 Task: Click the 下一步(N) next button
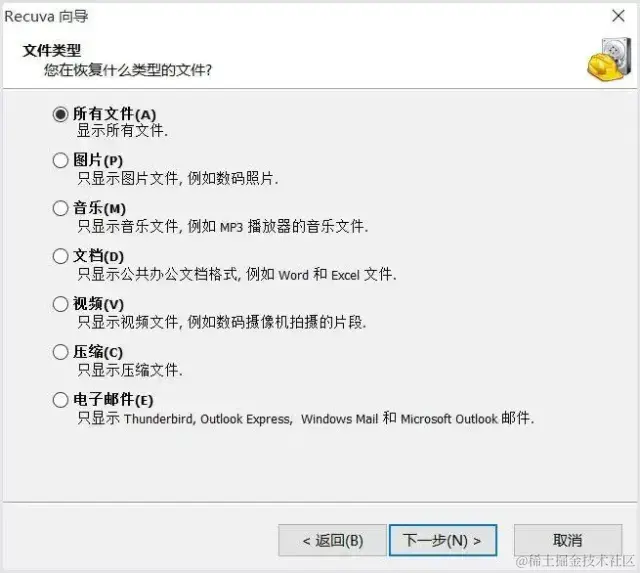point(443,540)
